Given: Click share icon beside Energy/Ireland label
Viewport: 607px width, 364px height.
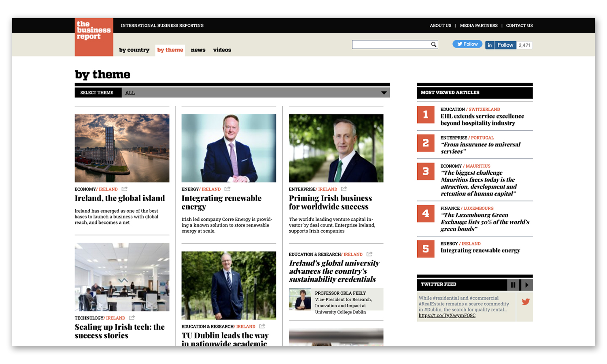Looking at the screenshot, I should pyautogui.click(x=227, y=189).
